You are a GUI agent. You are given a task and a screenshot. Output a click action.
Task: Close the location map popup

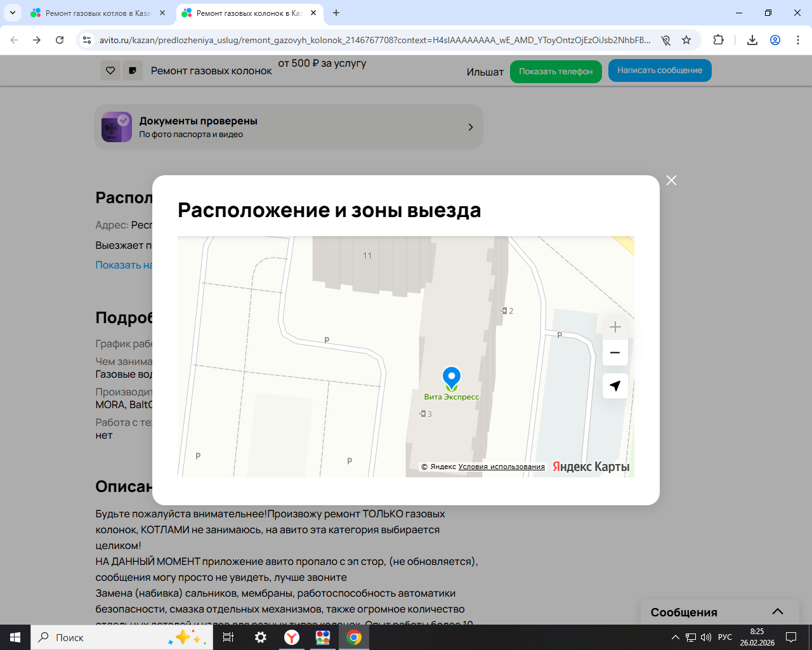[x=671, y=180]
